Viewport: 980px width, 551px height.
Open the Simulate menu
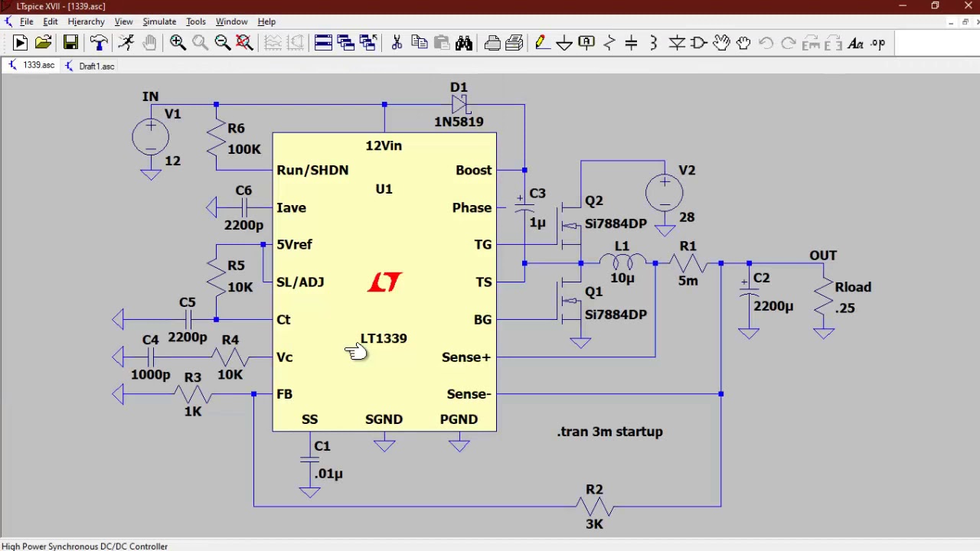(x=159, y=21)
